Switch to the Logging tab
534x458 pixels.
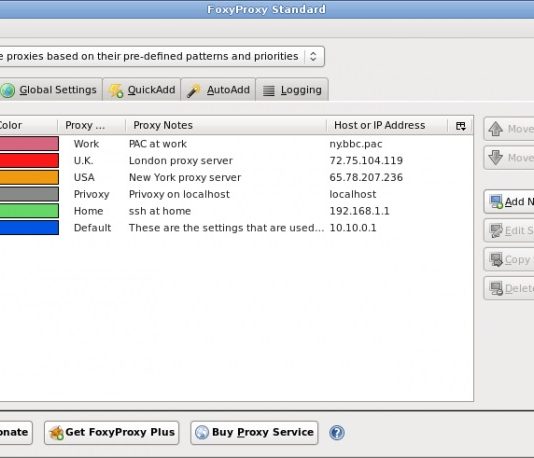[292, 90]
